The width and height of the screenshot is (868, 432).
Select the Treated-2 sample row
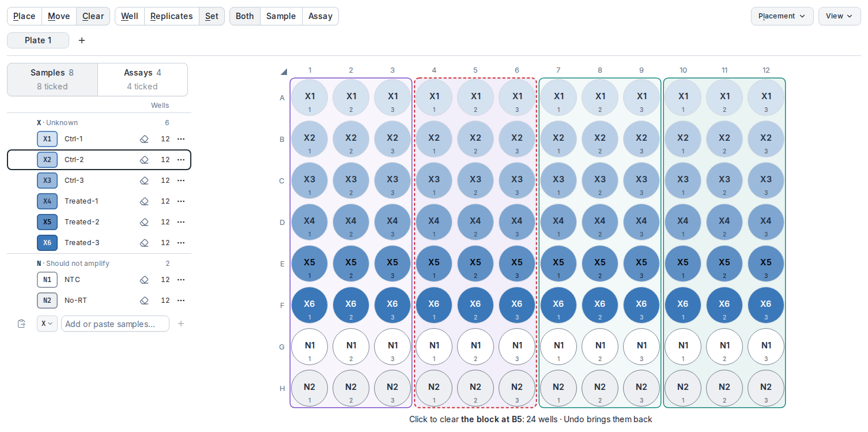pos(99,222)
